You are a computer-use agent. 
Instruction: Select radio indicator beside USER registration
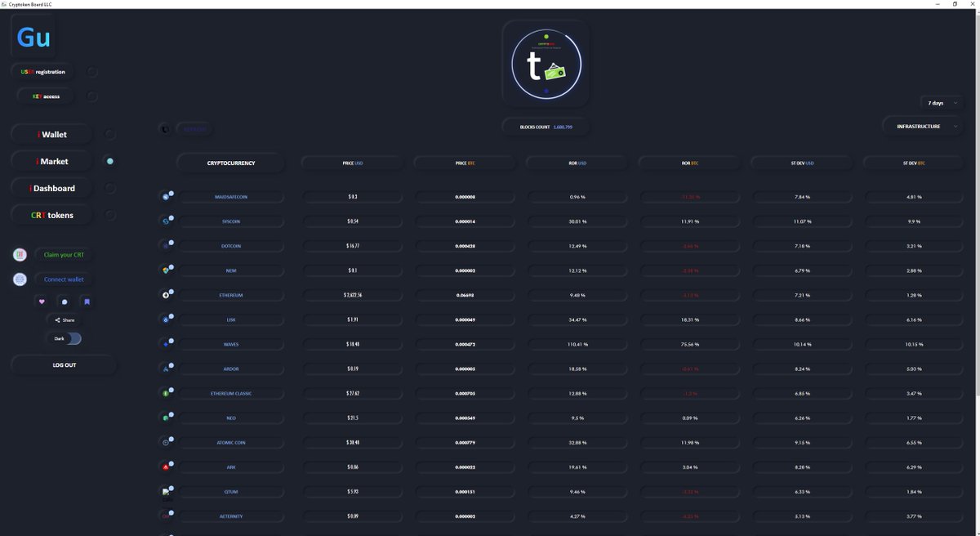tap(91, 72)
